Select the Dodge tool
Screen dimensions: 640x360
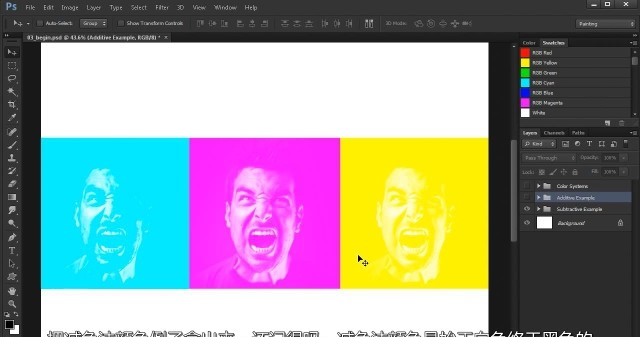click(12, 223)
